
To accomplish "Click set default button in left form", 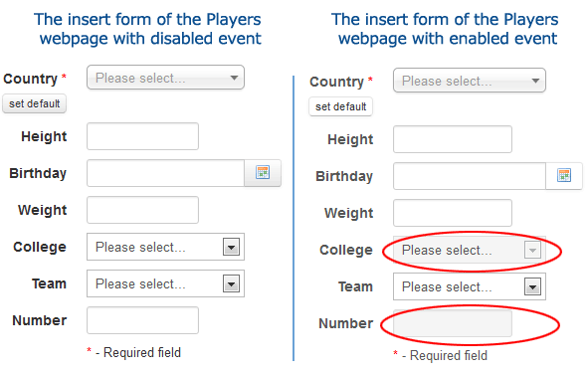I will click(35, 103).
